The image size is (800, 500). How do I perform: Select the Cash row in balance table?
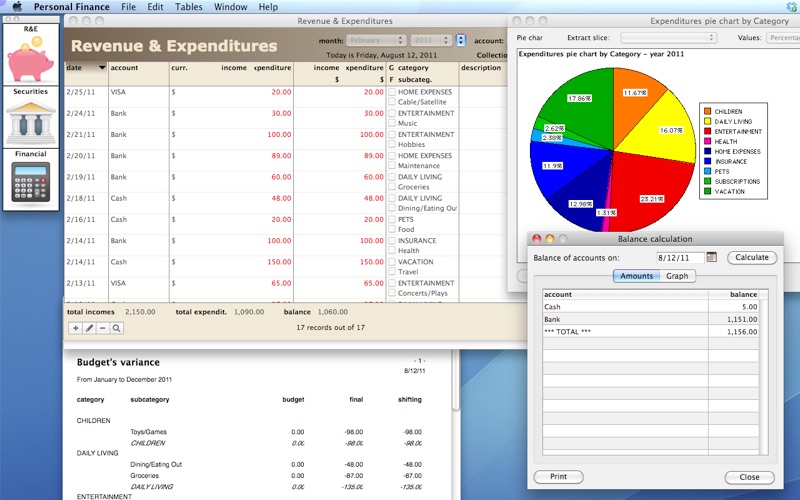651,307
